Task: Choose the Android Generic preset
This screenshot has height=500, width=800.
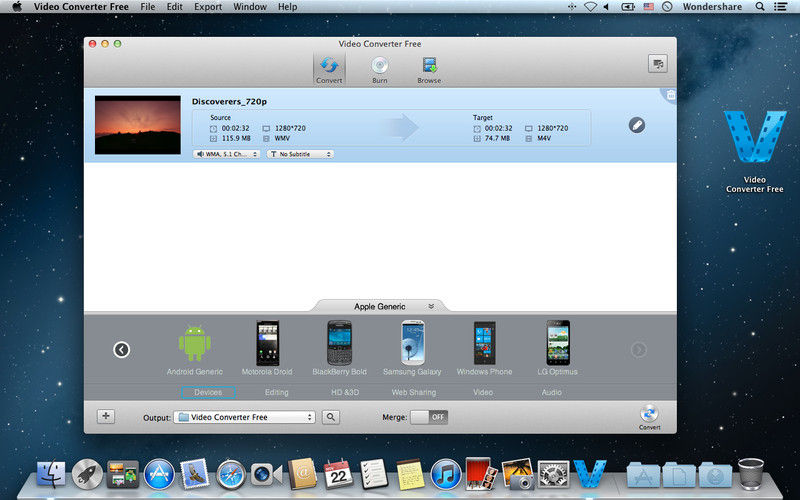Action: pos(195,348)
